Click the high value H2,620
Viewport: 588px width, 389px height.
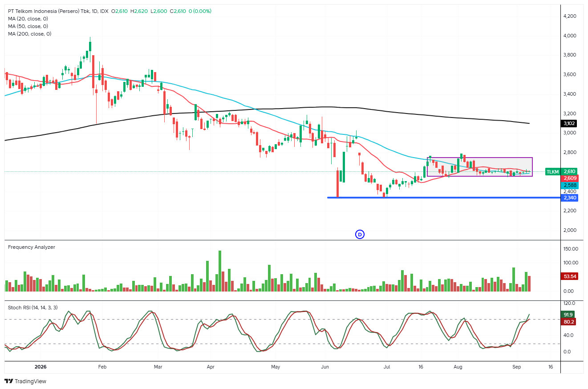coord(138,11)
